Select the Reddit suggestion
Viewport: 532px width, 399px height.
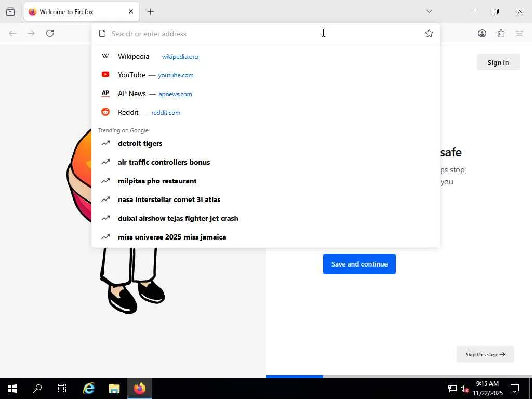265,112
